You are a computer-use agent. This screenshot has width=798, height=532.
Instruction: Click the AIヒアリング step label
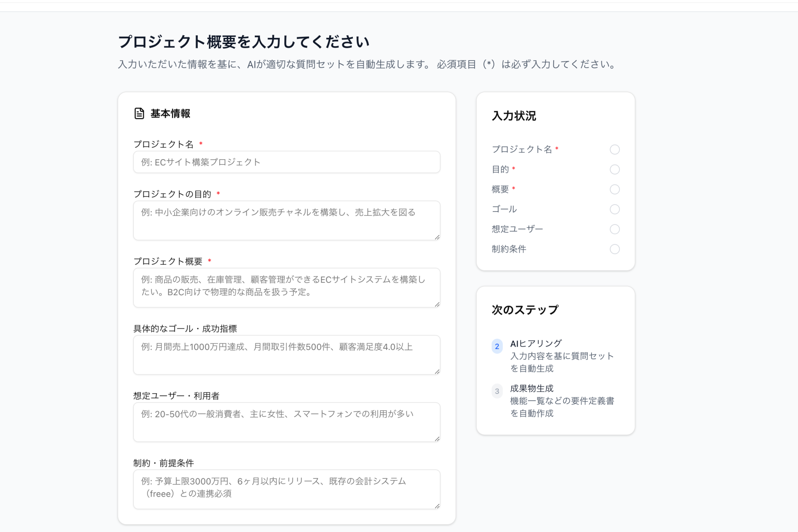click(x=535, y=343)
